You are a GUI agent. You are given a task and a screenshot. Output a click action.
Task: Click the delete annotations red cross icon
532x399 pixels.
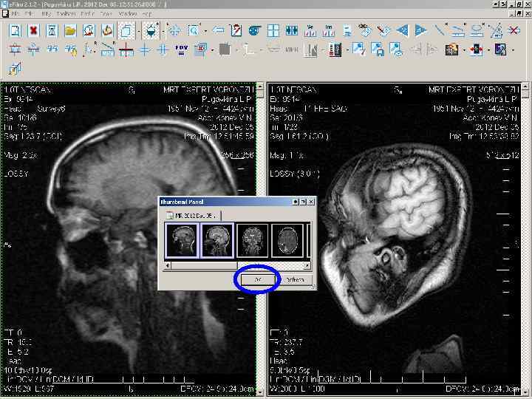[514, 30]
